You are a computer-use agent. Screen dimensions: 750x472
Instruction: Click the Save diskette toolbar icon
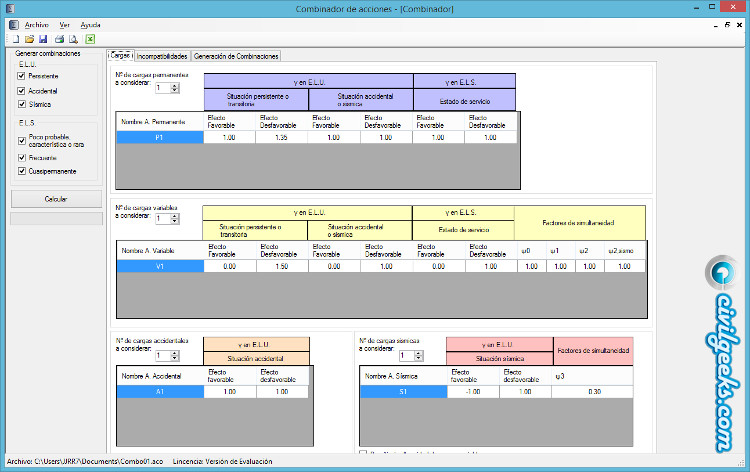click(x=43, y=39)
